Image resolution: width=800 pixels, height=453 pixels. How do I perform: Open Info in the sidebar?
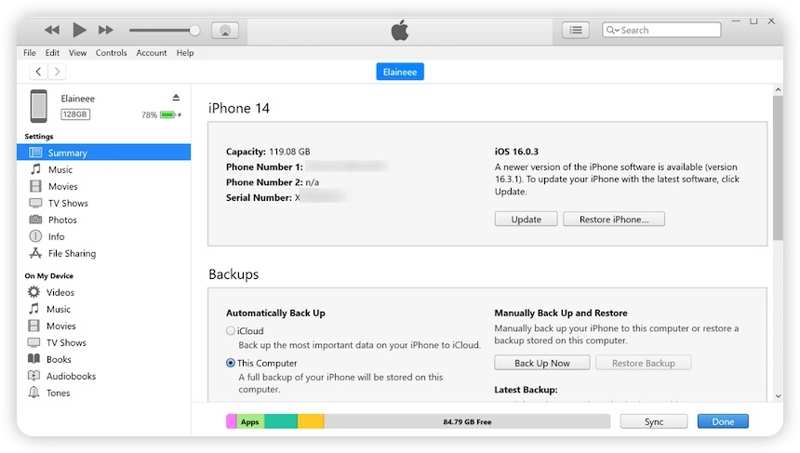[56, 237]
